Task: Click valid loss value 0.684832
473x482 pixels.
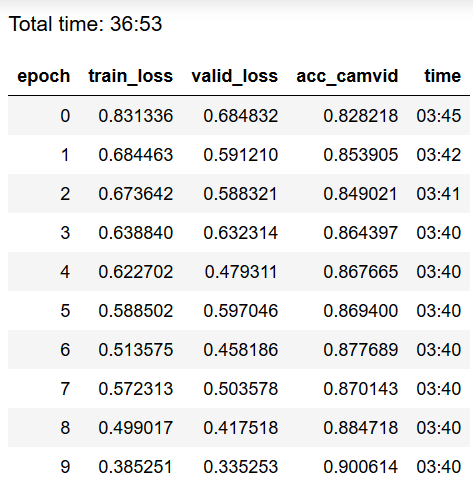Action: pyautogui.click(x=241, y=116)
